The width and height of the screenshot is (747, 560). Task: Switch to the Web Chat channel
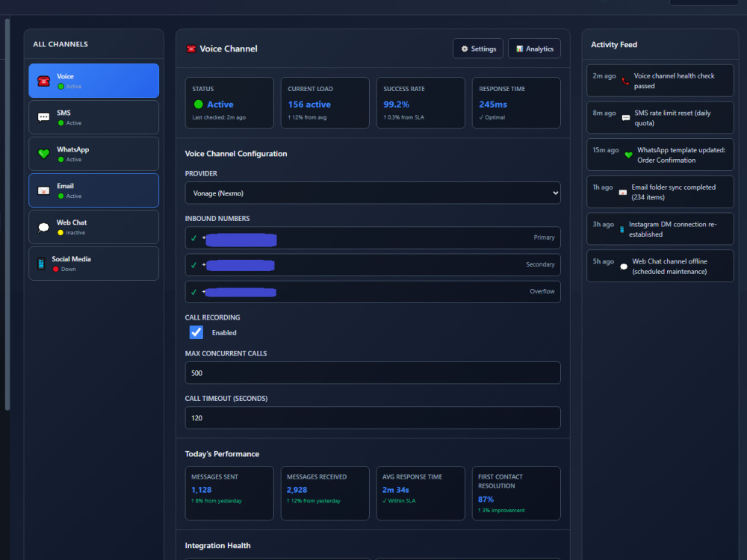coord(94,227)
